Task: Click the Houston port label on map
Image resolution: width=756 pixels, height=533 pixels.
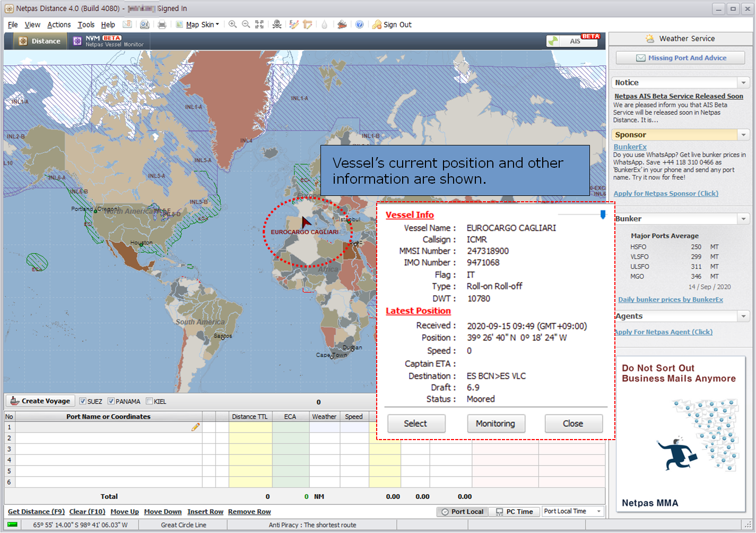Action: click(142, 243)
